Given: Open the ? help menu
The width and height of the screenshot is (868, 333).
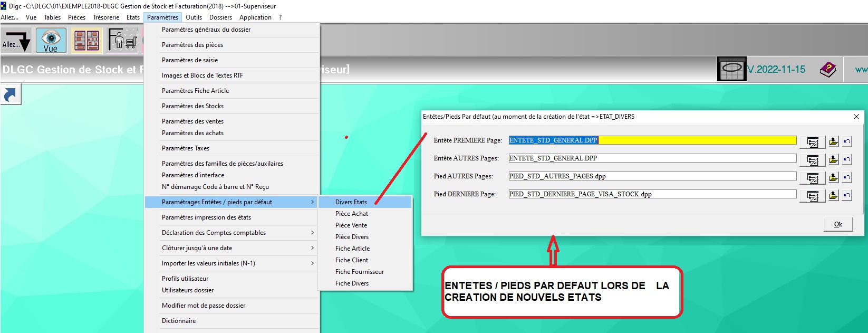Looking at the screenshot, I should coord(280,17).
